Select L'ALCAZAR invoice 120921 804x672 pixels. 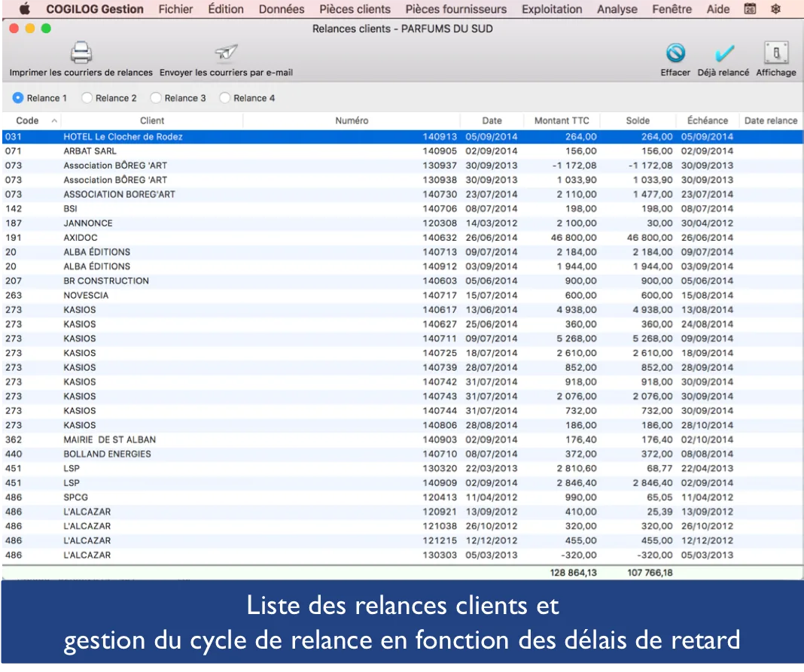402,512
